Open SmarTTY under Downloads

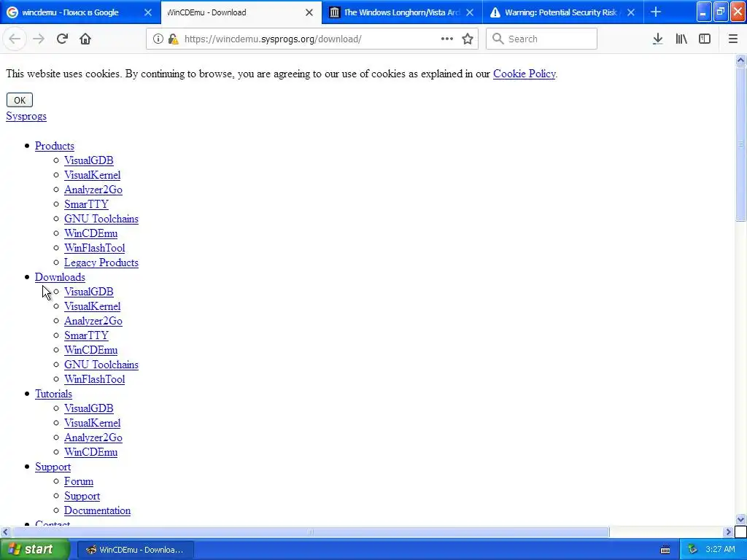(x=86, y=335)
